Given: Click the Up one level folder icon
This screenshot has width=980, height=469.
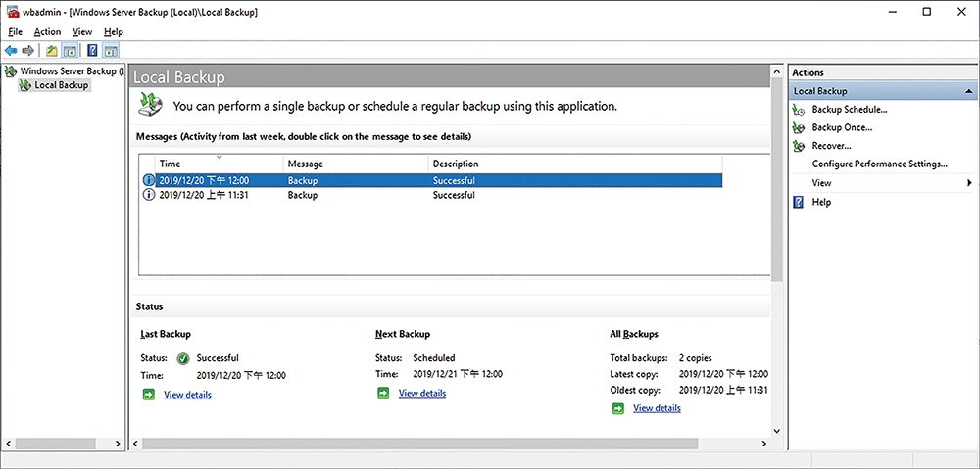Looking at the screenshot, I should 52,51.
